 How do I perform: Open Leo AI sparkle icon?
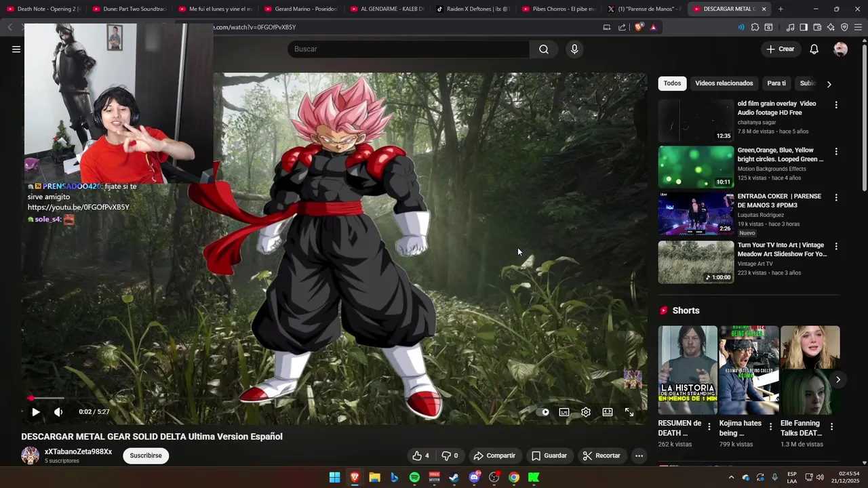pyautogui.click(x=831, y=27)
